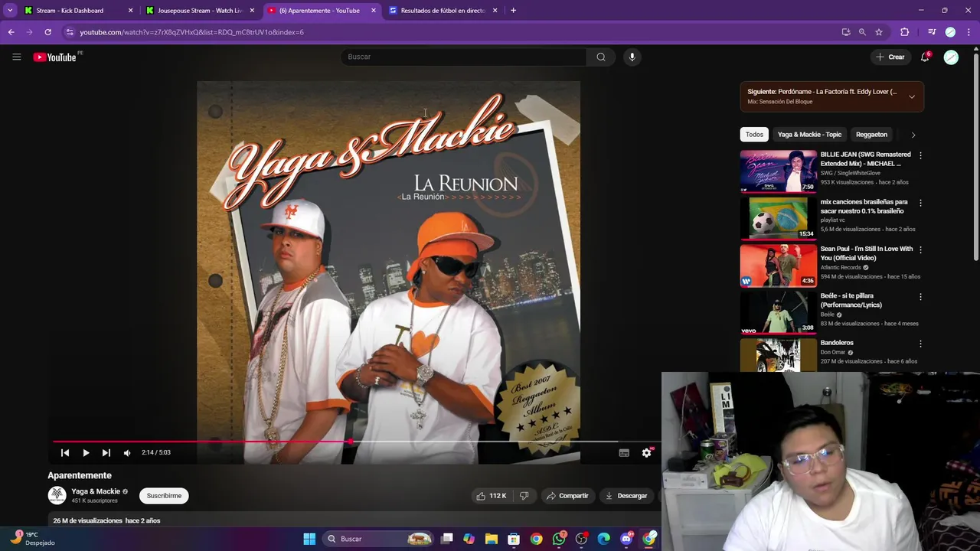Close the Aparentemente - YouTube tab
Viewport: 980px width, 551px height.
tap(374, 11)
